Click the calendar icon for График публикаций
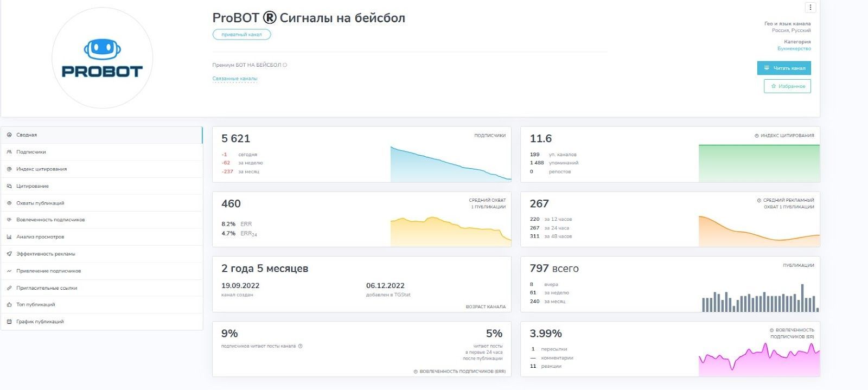This screenshot has width=868, height=390. (x=9, y=322)
